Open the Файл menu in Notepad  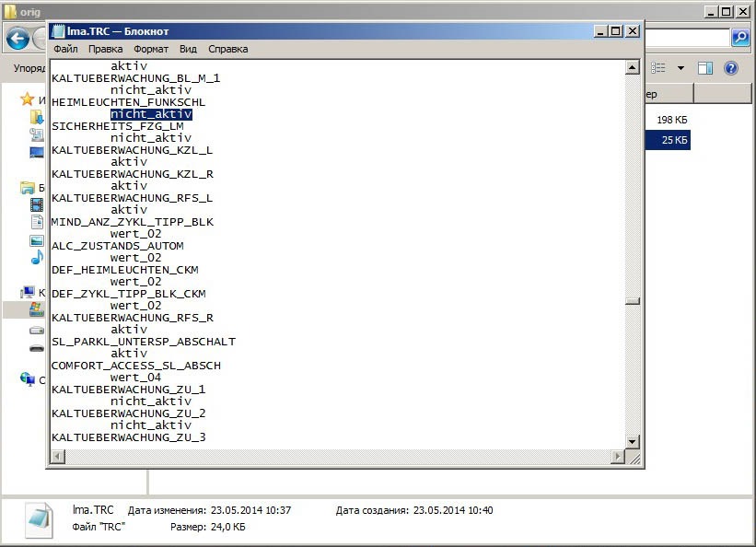65,49
